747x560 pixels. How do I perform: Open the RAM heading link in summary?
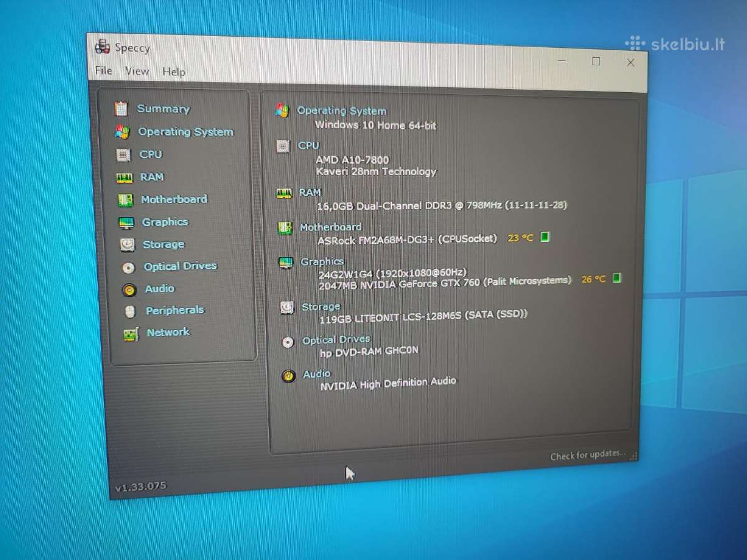(x=310, y=193)
